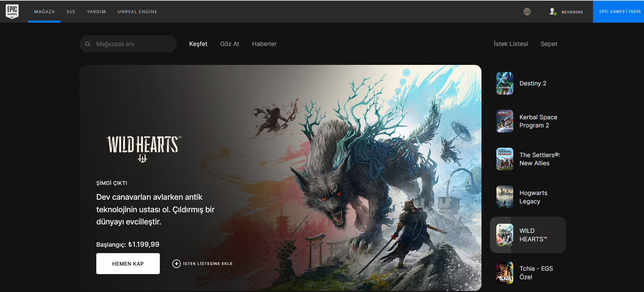Click the Epic Games logo
This screenshot has height=292, width=644.
(12, 11)
